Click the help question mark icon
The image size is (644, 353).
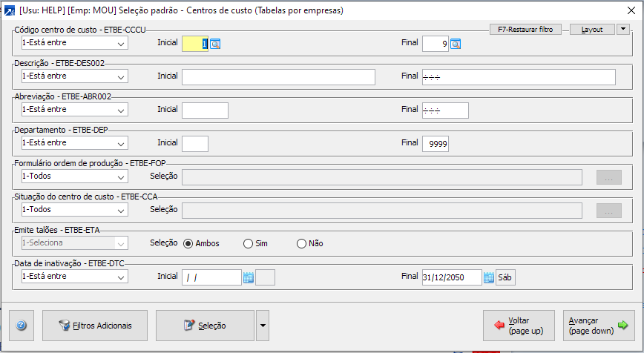pyautogui.click(x=22, y=326)
